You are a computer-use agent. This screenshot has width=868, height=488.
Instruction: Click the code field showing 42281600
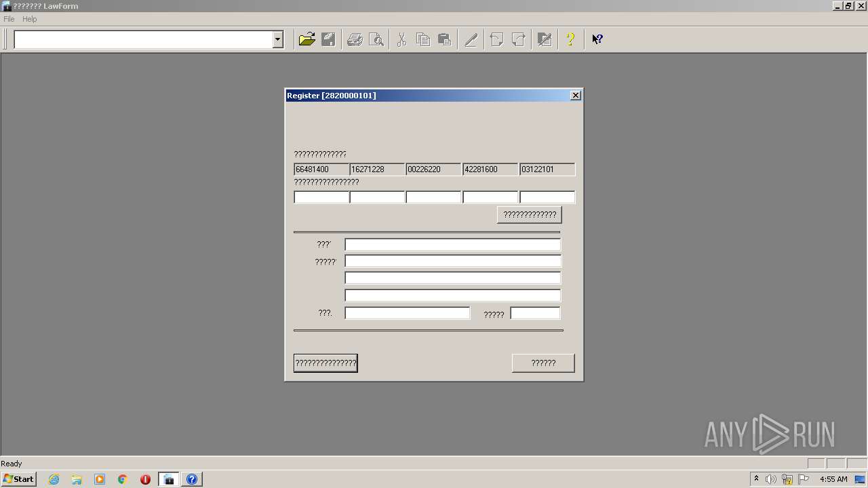(490, 169)
